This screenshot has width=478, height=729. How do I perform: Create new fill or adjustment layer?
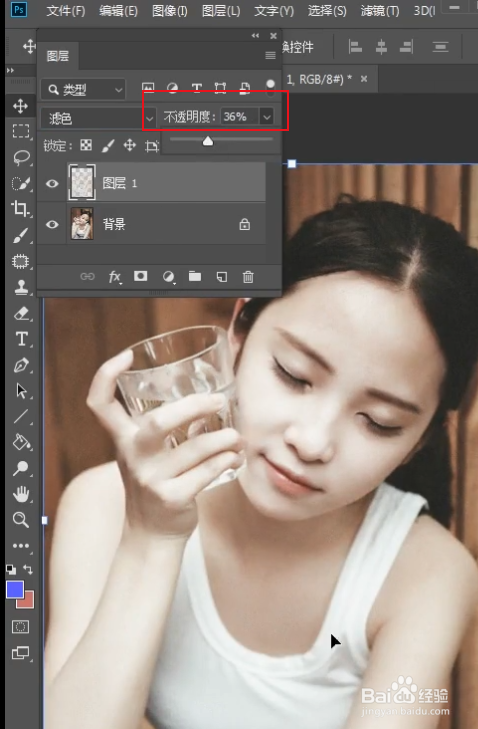tap(168, 277)
